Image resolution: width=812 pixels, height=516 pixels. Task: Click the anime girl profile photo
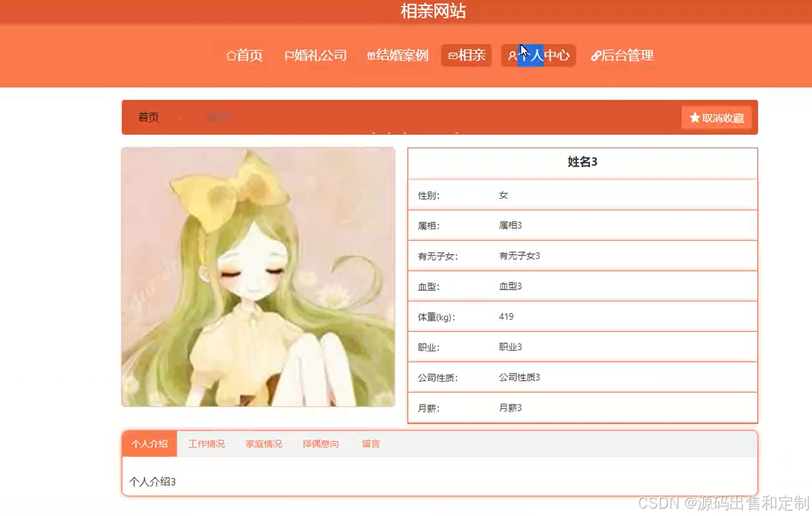tap(258, 277)
